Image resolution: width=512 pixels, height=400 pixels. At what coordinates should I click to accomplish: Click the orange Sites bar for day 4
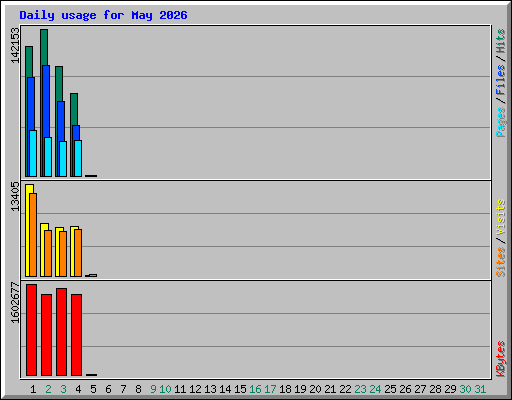78,253
